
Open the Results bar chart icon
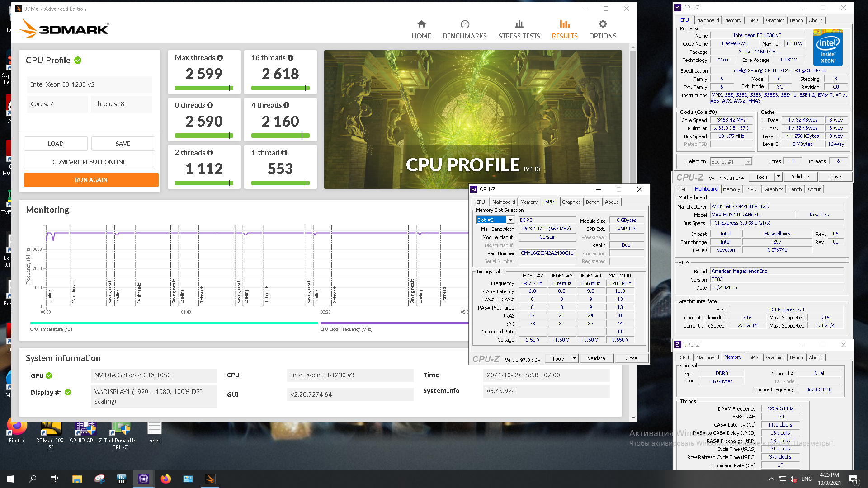(565, 24)
